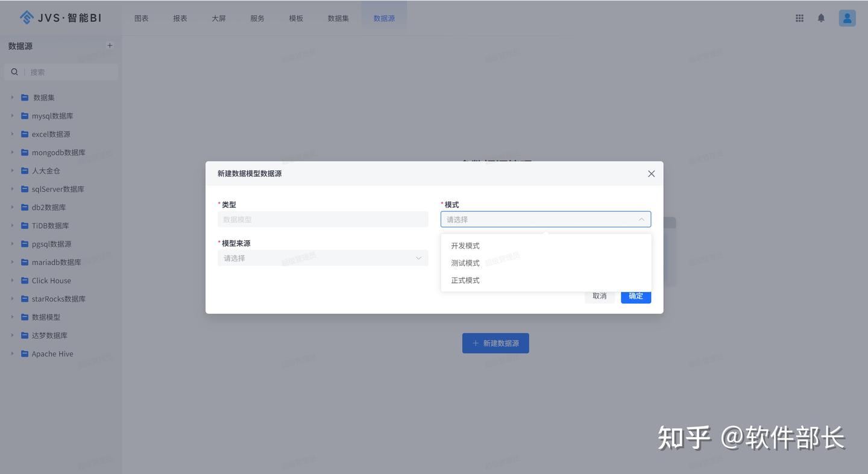Image resolution: width=868 pixels, height=474 pixels.
Task: Open the apps grid icon in the top bar
Action: click(x=799, y=17)
